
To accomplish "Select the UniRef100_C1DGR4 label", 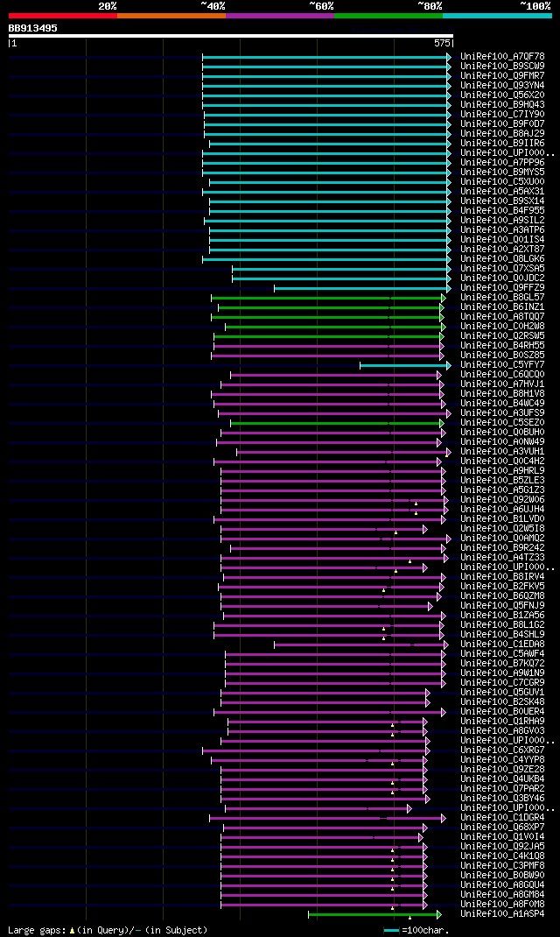I will tap(502, 818).
